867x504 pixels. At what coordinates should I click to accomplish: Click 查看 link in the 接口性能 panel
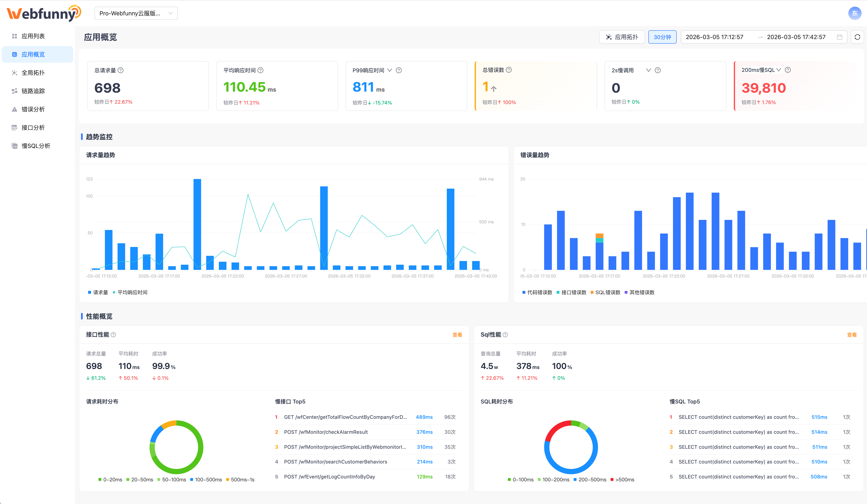457,335
